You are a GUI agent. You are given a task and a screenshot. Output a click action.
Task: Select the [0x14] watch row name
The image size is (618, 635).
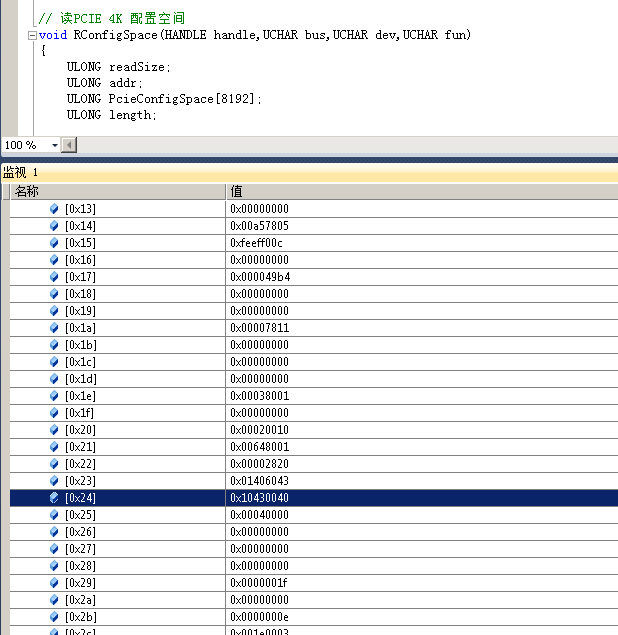point(80,226)
